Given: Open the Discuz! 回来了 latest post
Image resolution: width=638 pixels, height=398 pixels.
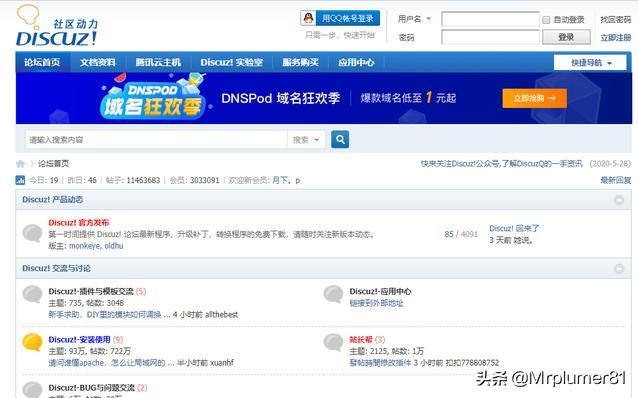Looking at the screenshot, I should coord(513,228).
